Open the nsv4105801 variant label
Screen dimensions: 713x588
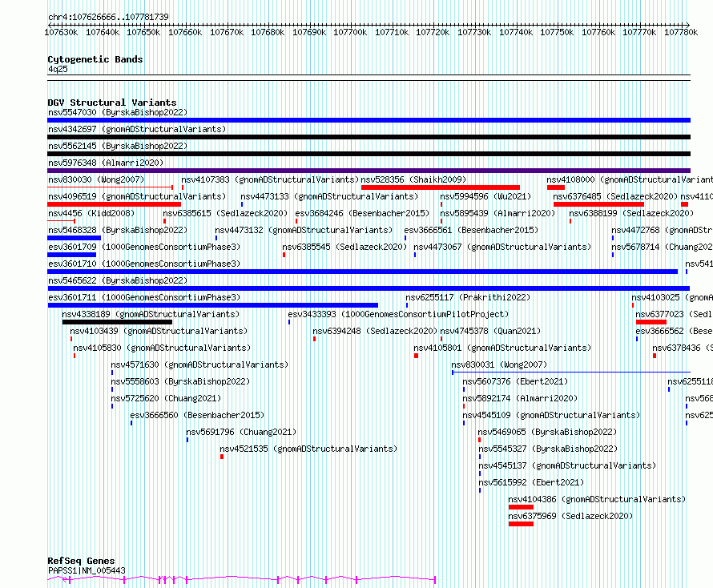point(502,348)
